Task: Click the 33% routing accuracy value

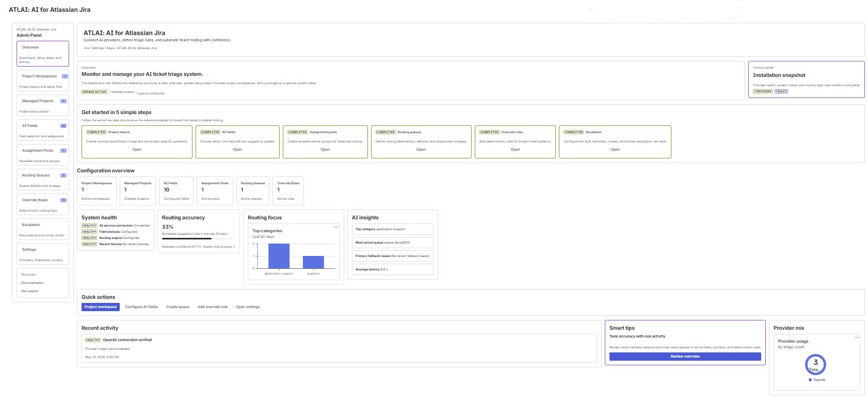Action: coord(168,227)
